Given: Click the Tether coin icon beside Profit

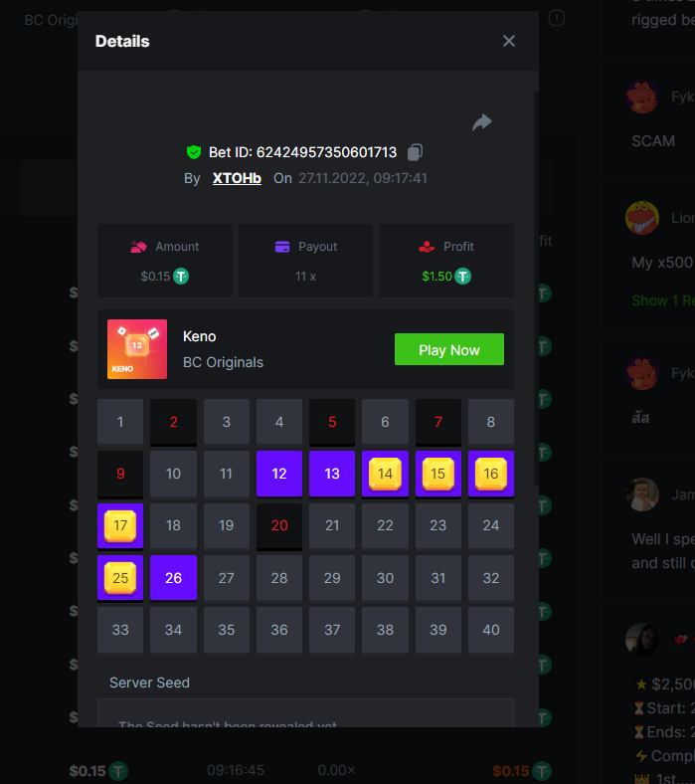Looking at the screenshot, I should [462, 276].
